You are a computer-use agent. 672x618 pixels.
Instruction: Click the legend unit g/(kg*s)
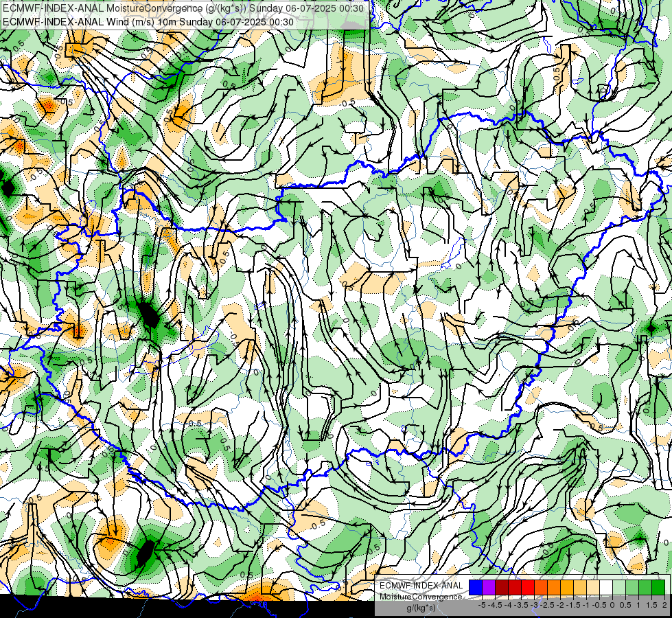point(421,608)
